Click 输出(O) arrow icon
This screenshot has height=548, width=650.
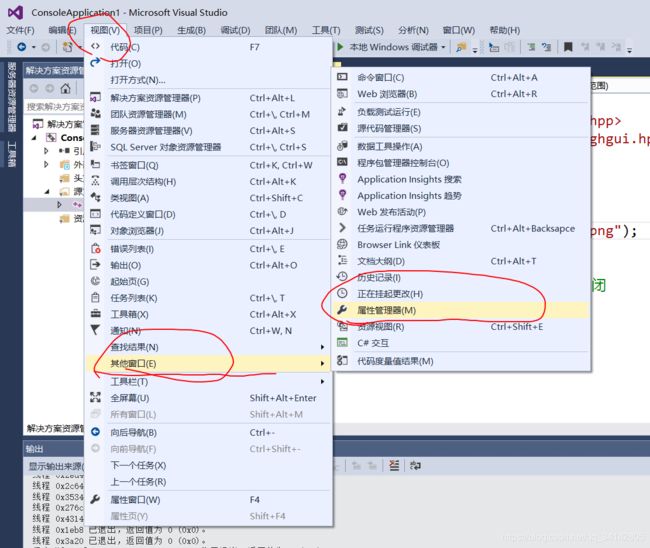(x=95, y=264)
